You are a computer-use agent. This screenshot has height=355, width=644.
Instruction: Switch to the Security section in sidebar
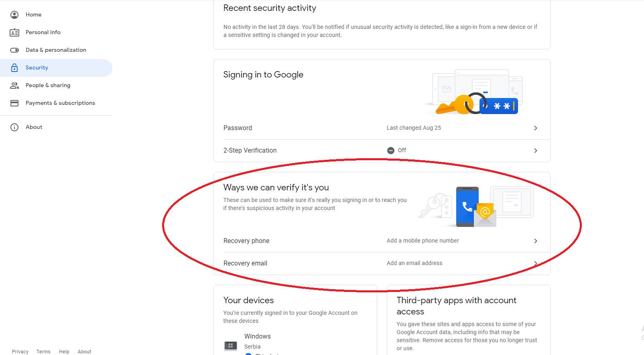point(37,67)
